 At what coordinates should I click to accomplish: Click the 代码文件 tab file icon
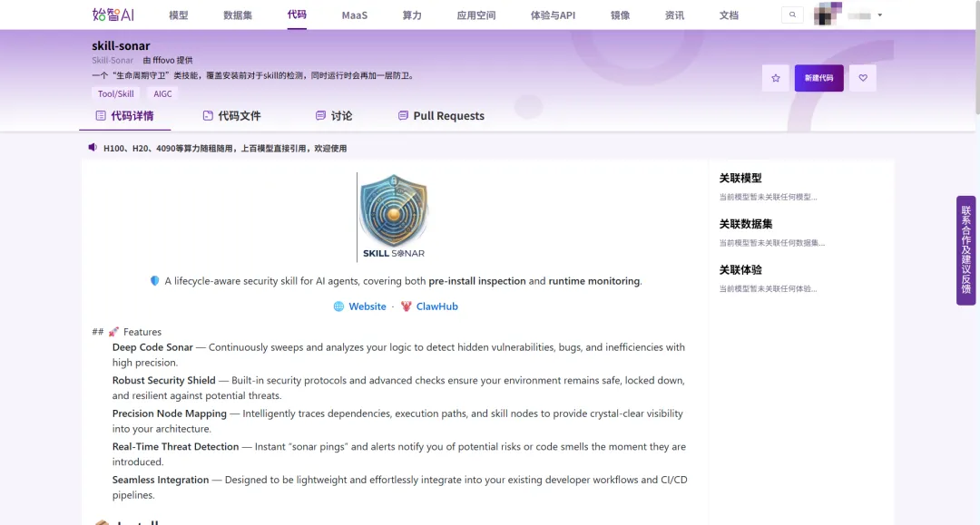pyautogui.click(x=208, y=115)
